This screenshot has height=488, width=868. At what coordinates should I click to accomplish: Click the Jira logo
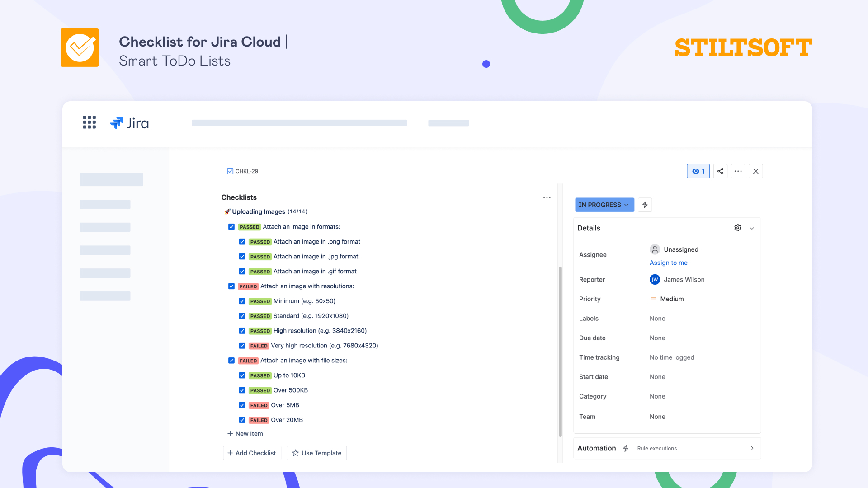click(x=130, y=123)
